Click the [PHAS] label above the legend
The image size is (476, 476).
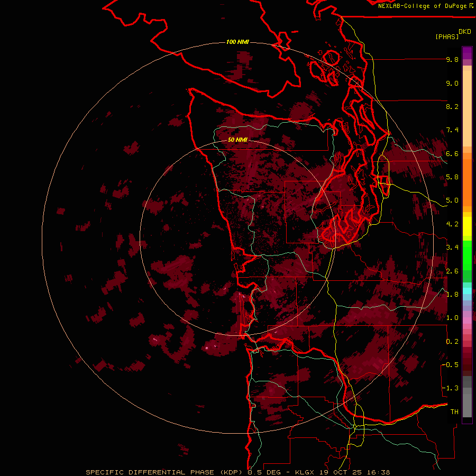(x=447, y=36)
